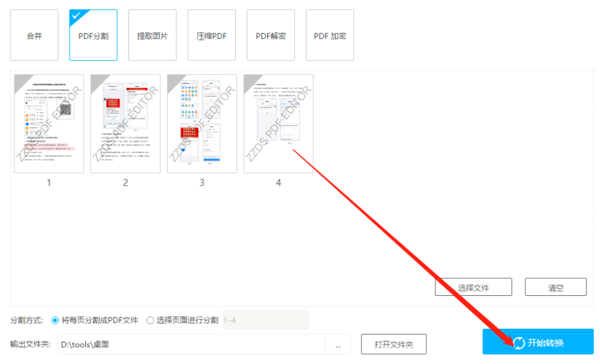The height and width of the screenshot is (364, 600).
Task: Click the 清空 button
Action: [x=555, y=287]
